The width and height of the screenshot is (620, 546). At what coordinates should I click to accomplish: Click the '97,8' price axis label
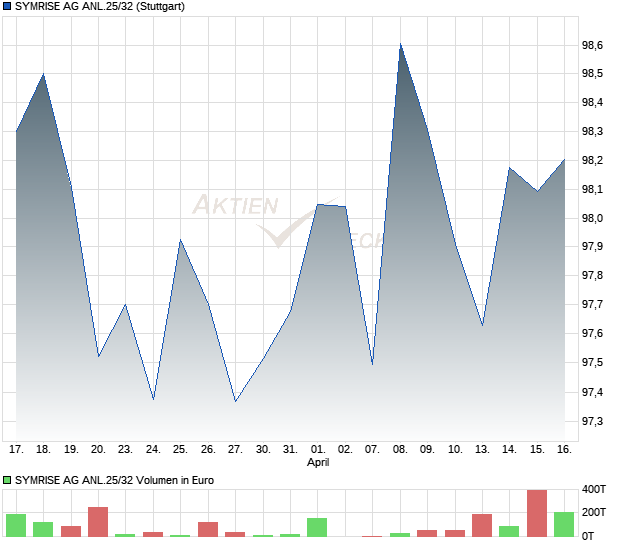click(x=592, y=275)
